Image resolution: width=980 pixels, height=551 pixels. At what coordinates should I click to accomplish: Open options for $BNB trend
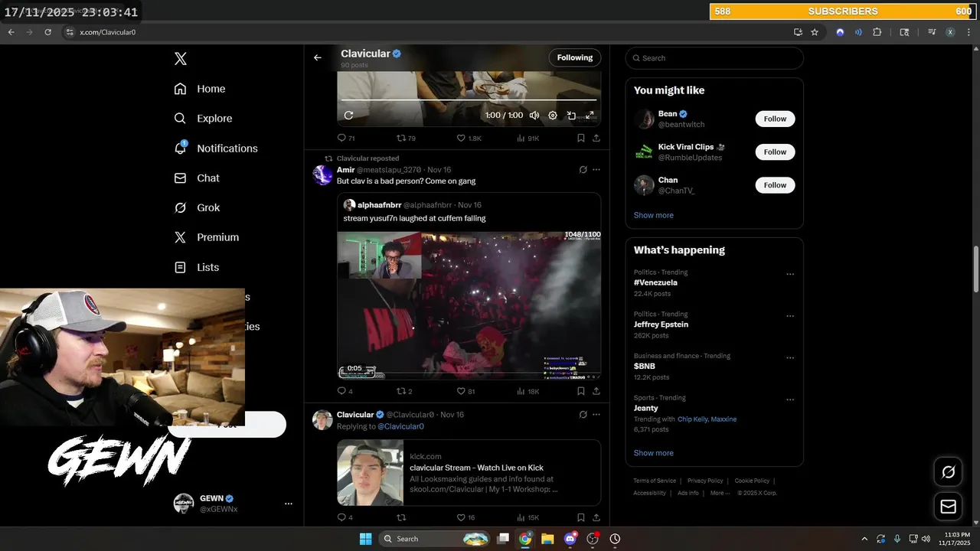790,357
